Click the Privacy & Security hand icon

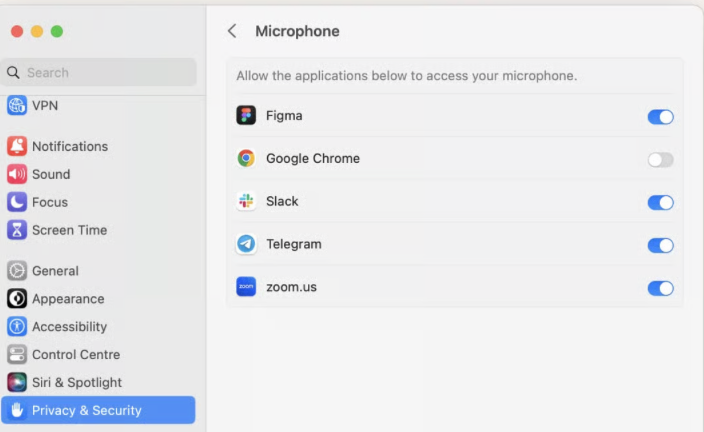point(17,410)
